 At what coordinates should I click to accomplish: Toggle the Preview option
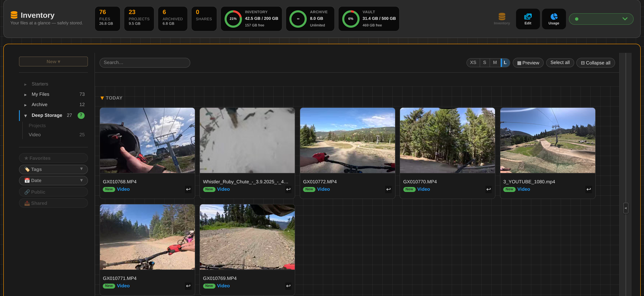click(x=528, y=63)
